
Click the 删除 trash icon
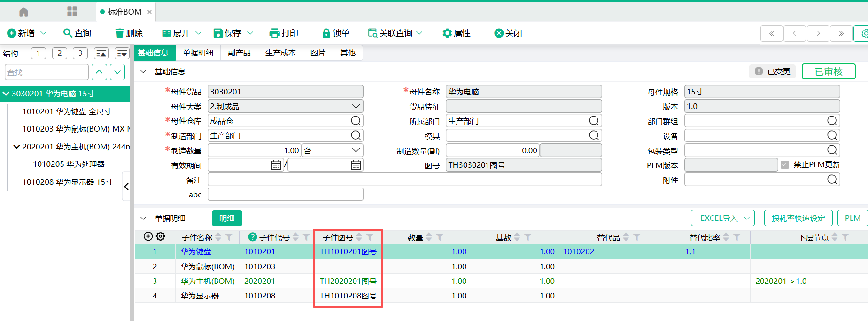(x=120, y=33)
